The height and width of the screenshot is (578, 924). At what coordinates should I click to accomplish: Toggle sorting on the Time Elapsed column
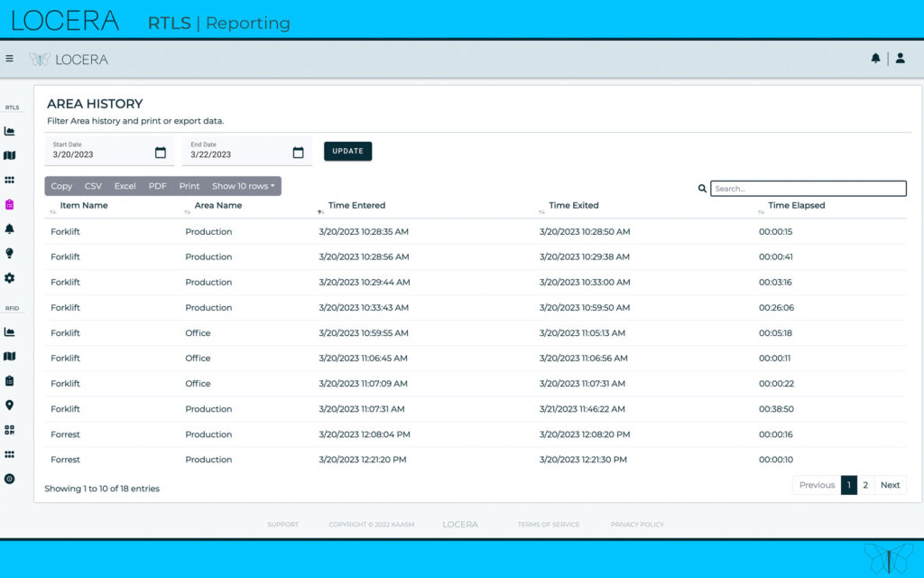coord(796,205)
